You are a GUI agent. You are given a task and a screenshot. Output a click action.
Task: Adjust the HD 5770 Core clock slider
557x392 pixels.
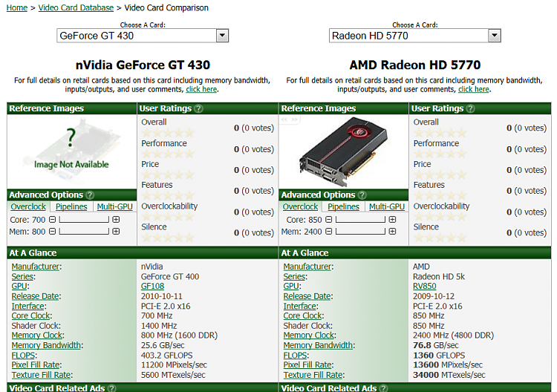tap(360, 220)
